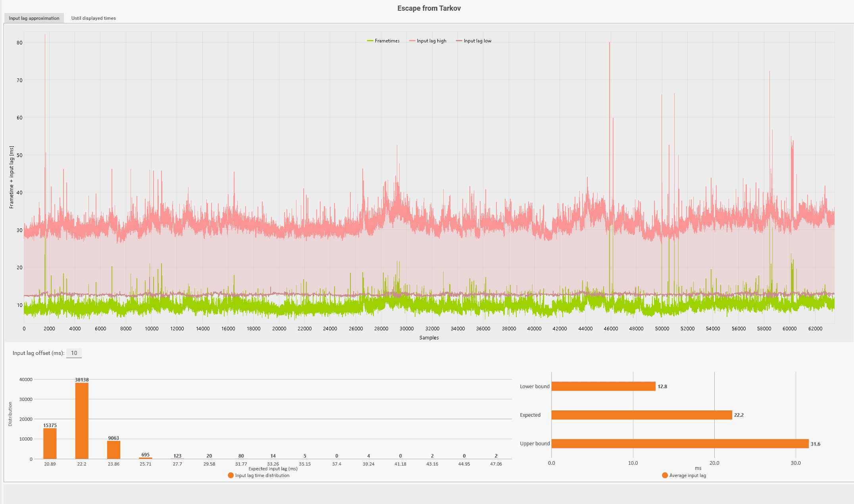
Task: Click the 38138 distribution bar at 22.2
Action: [x=82, y=421]
